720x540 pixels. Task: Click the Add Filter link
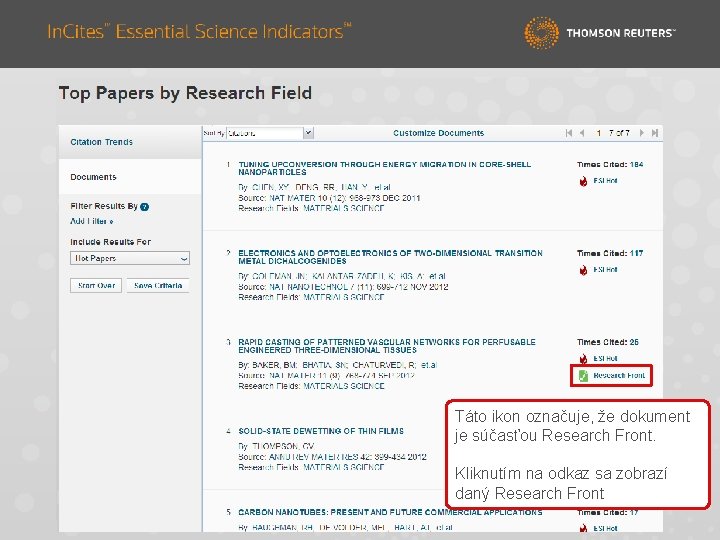(92, 221)
